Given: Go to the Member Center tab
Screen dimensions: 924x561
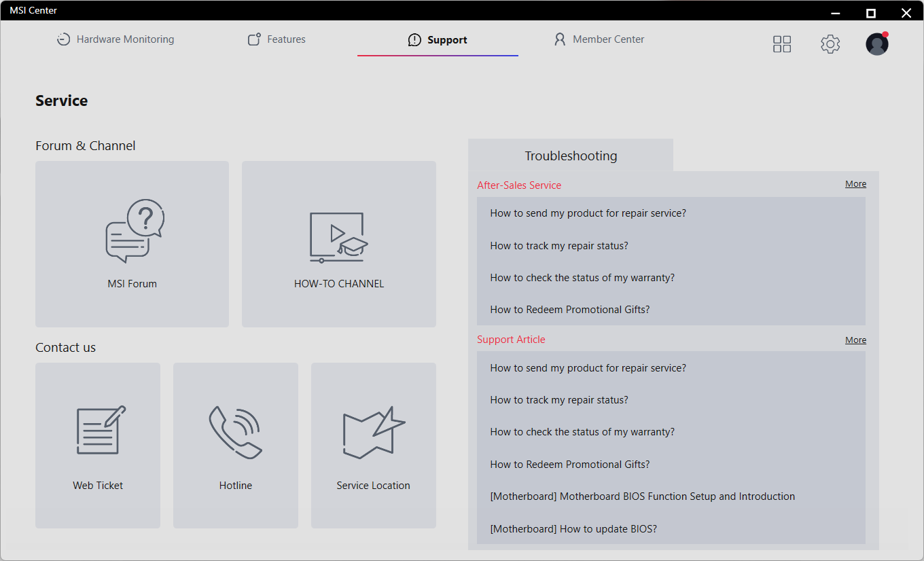Looking at the screenshot, I should pos(599,39).
